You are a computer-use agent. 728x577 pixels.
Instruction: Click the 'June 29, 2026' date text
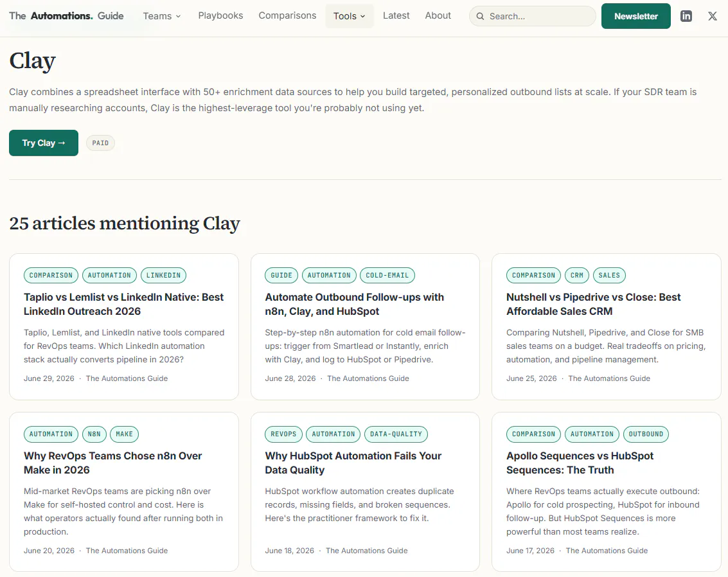(x=49, y=378)
